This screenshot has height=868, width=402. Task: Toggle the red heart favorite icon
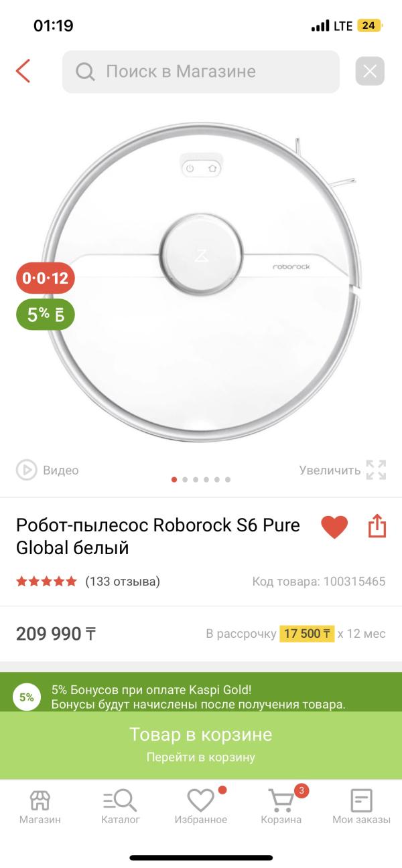click(x=334, y=527)
